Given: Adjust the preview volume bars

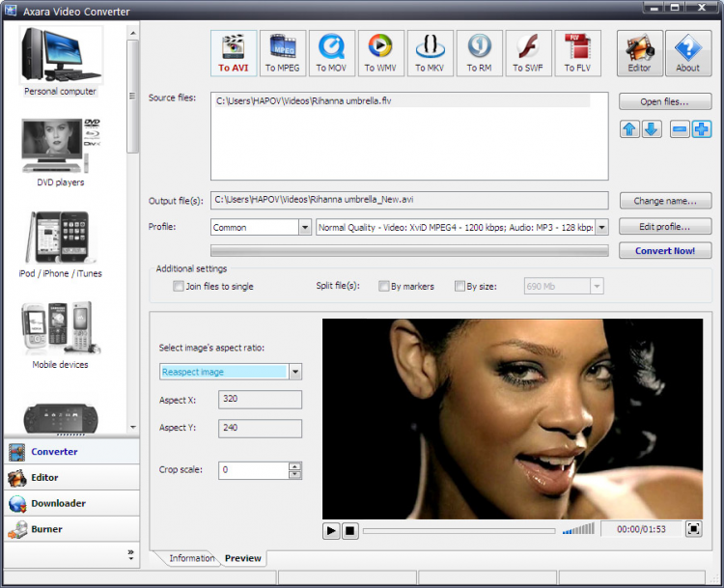Looking at the screenshot, I should [578, 528].
